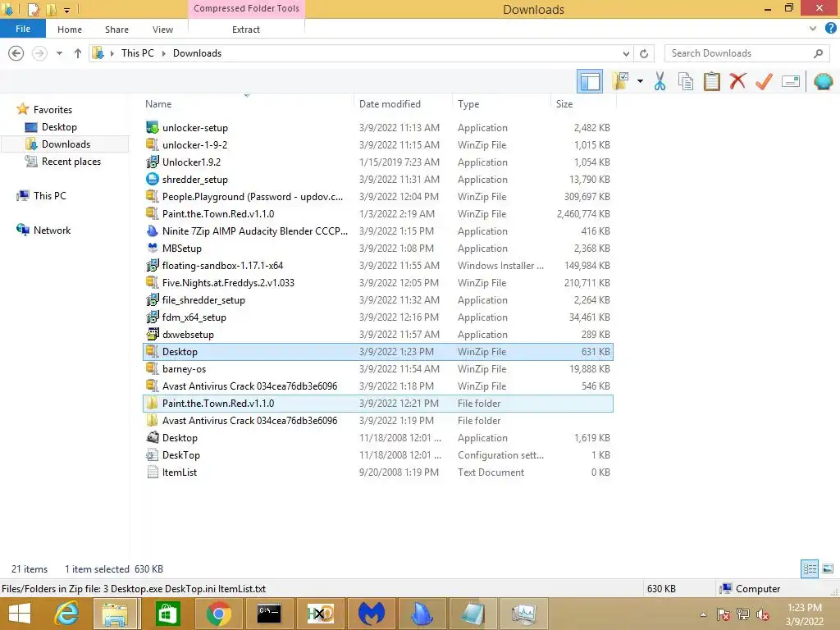Open the folder options dropdown arrow
This screenshot has height=630, width=840.
640,81
